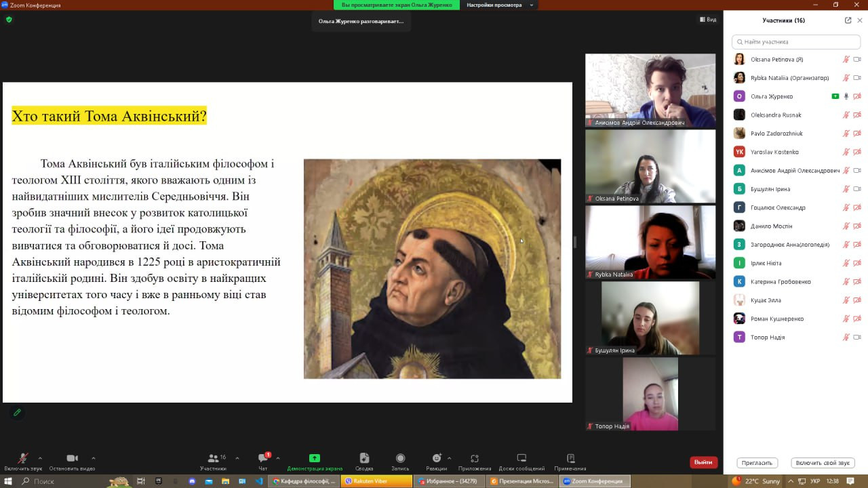Screen dimensions: 868x488
Task: Start recording with the Запись icon
Action: point(400,459)
